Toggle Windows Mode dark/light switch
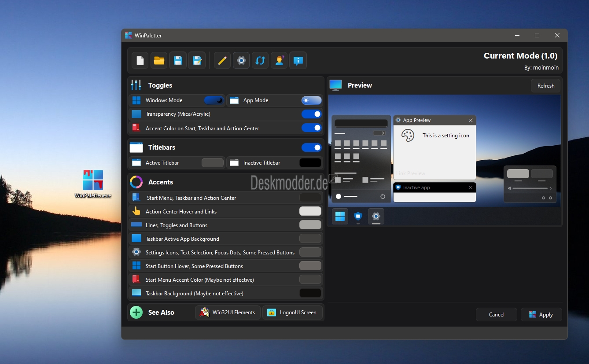The height and width of the screenshot is (364, 589). pos(214,100)
